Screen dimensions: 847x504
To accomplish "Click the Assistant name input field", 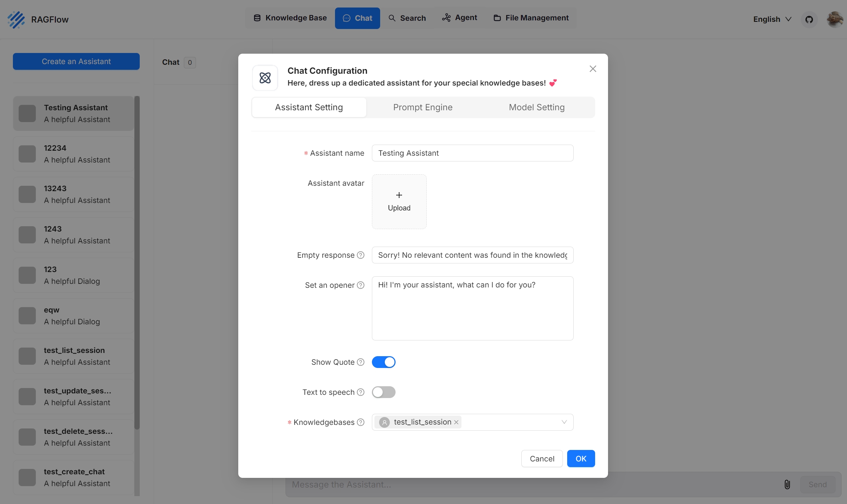I will (x=472, y=153).
